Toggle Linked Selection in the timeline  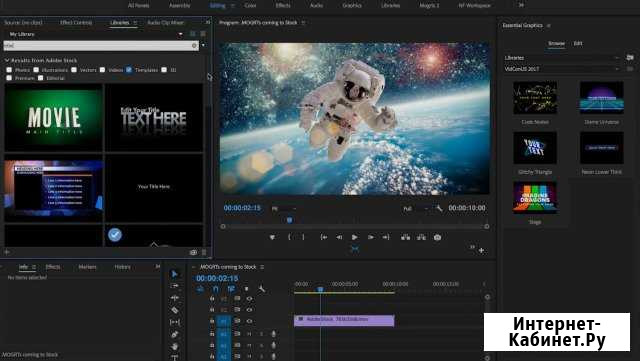click(x=231, y=289)
